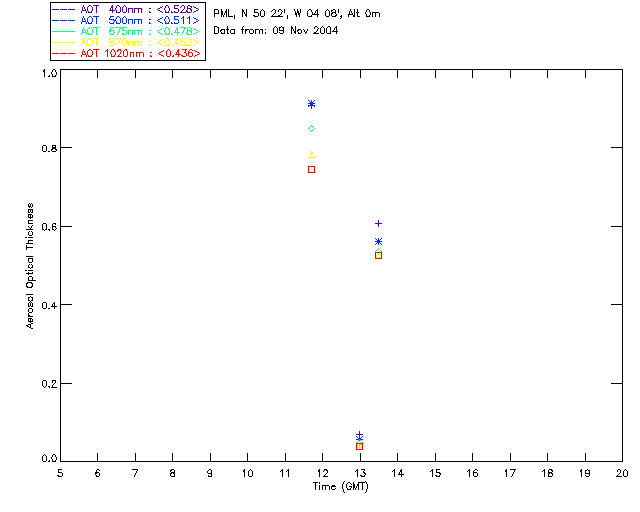Click the x-axis tick label '19'
Image resolution: width=640 pixels, height=512 pixels.
[x=585, y=473]
